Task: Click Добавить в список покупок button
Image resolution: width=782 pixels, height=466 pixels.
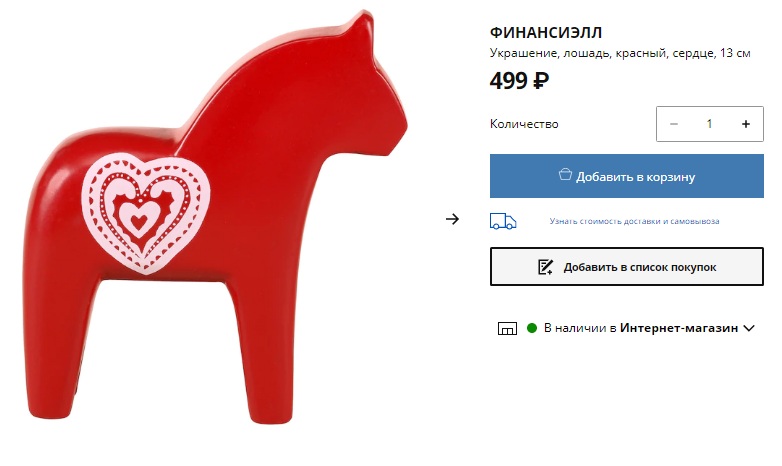Action: [626, 267]
